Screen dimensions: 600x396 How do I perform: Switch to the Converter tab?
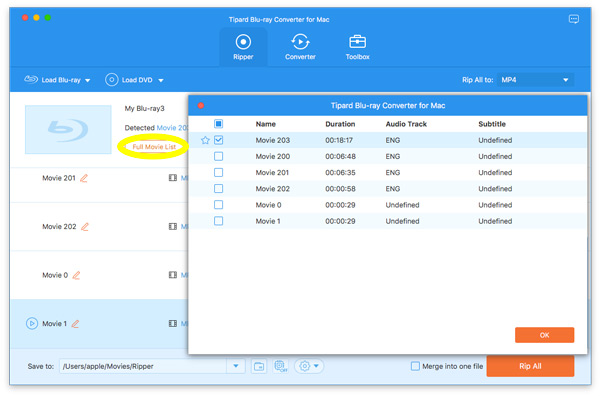click(x=300, y=47)
